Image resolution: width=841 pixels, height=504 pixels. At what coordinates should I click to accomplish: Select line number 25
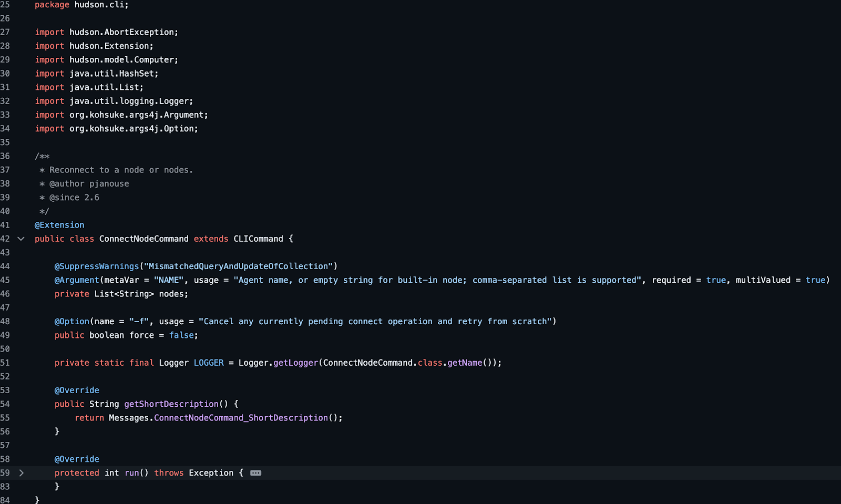pyautogui.click(x=5, y=5)
